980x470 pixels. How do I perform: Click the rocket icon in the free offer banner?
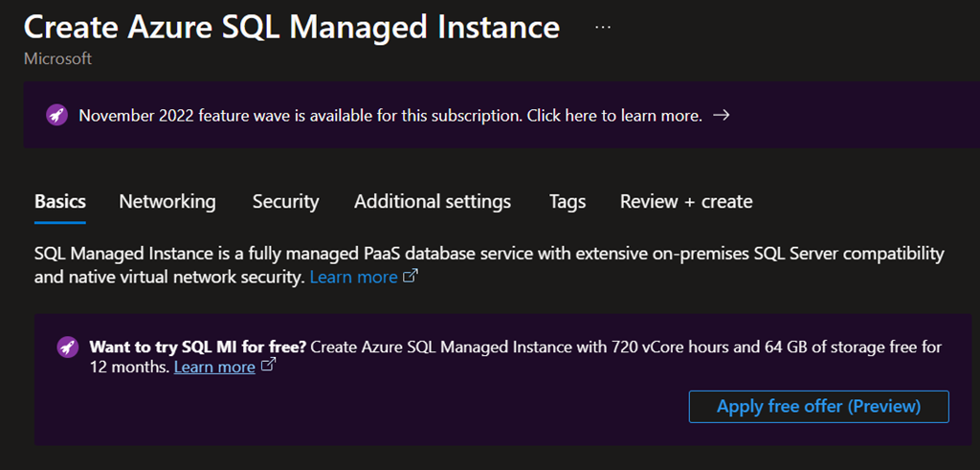coord(67,347)
